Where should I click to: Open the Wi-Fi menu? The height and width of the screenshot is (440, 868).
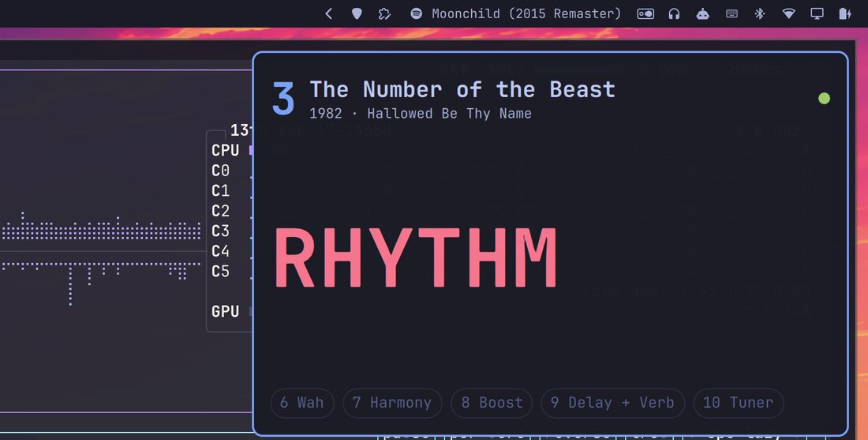pyautogui.click(x=789, y=14)
